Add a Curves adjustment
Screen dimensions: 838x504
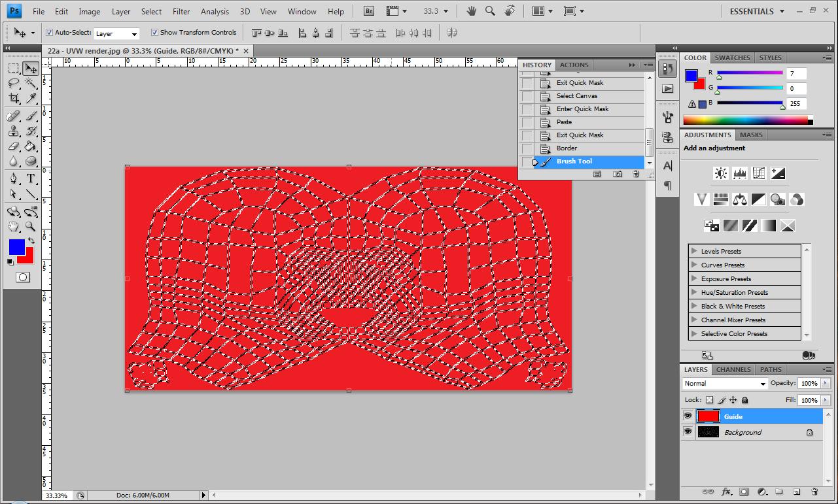pos(759,173)
